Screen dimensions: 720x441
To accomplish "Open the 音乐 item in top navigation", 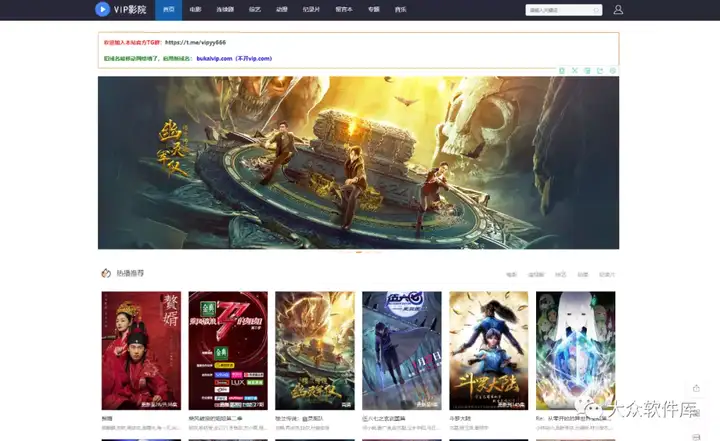I will [x=400, y=10].
